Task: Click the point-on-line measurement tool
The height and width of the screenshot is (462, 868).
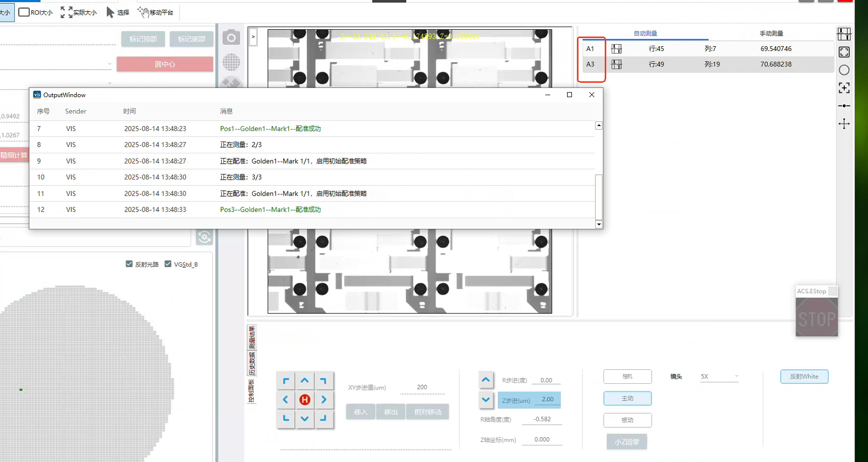Action: click(844, 105)
